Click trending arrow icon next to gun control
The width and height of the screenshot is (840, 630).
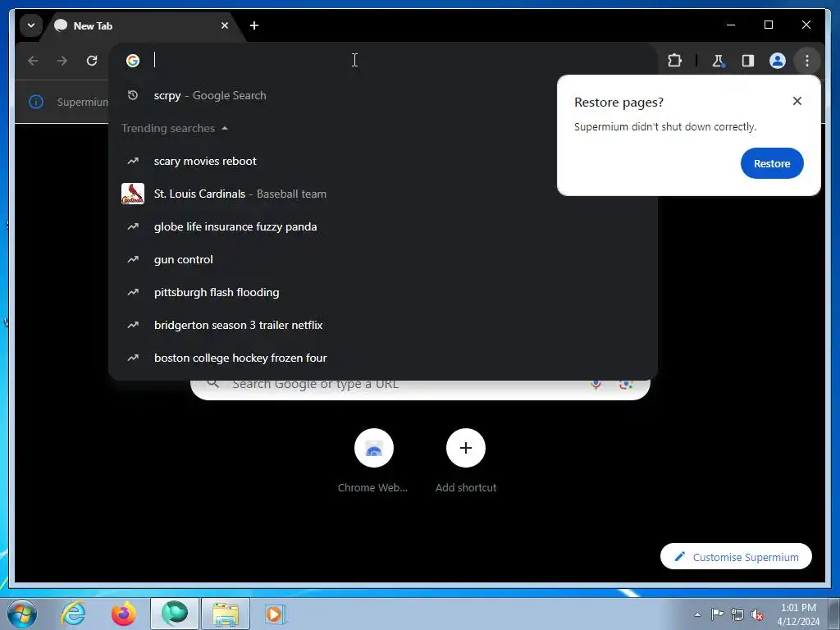click(x=133, y=259)
